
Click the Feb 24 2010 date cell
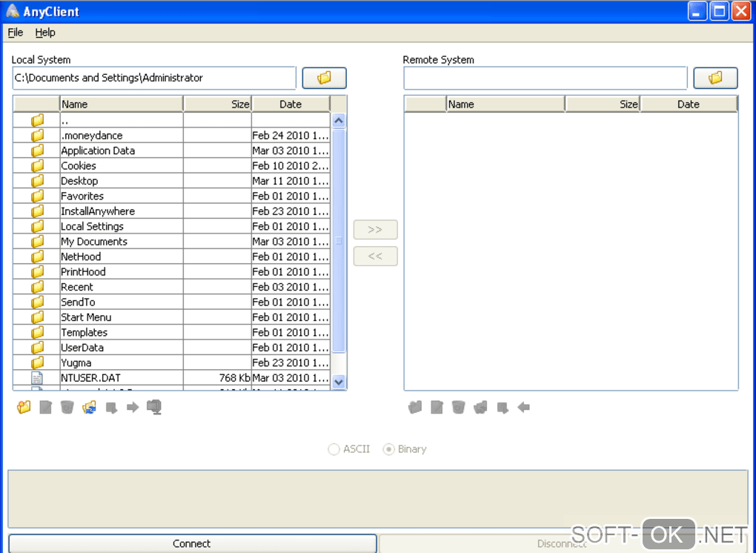click(291, 136)
